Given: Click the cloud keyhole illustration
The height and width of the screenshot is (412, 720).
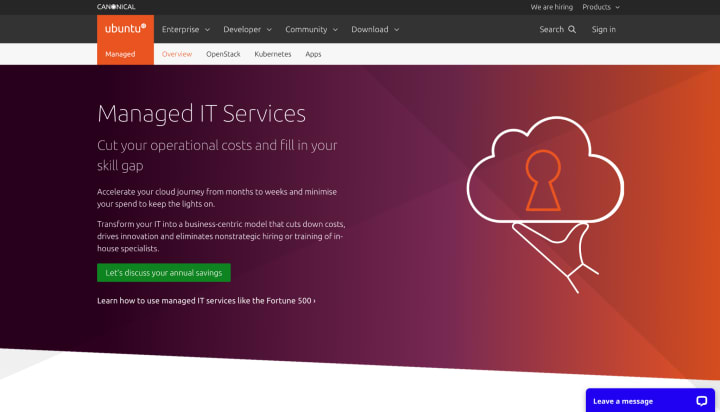Looking at the screenshot, I should click(x=545, y=203).
